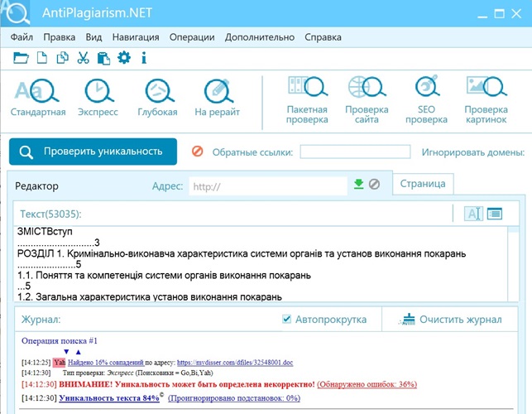The height and width of the screenshot is (414, 532).
Task: Click the red Yah search engine tag
Action: [x=60, y=363]
